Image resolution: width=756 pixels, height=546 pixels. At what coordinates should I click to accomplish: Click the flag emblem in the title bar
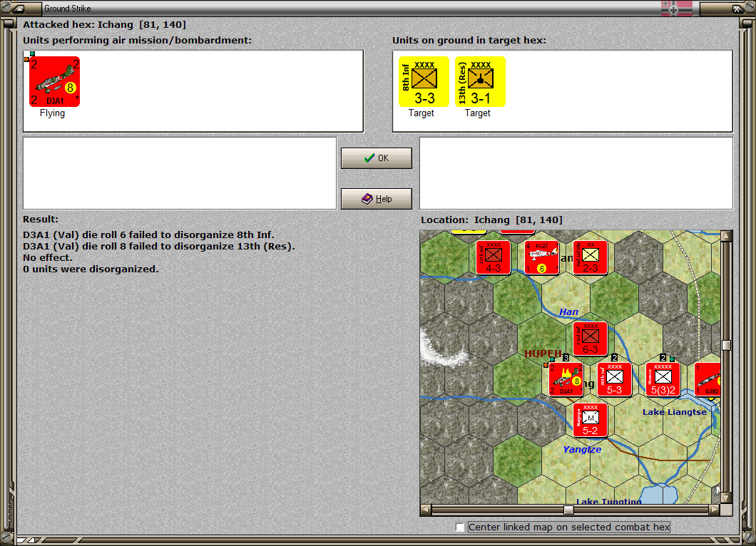pos(676,8)
